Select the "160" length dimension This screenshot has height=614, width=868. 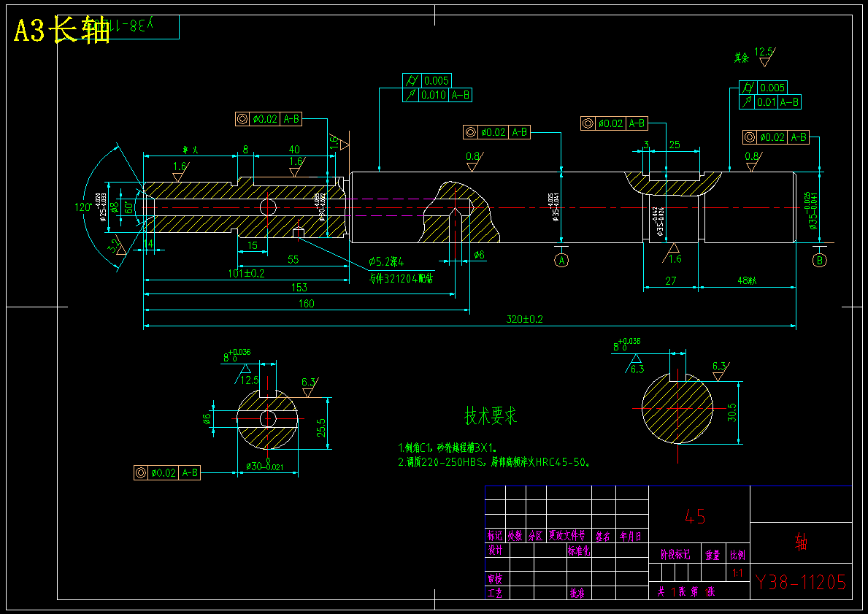pyautogui.click(x=306, y=304)
